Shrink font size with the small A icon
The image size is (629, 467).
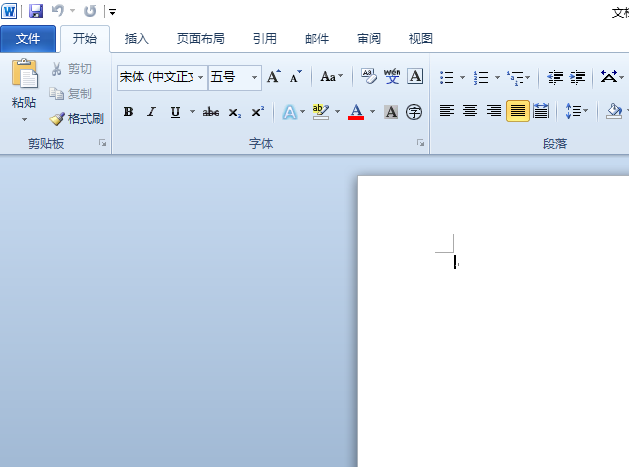click(295, 76)
